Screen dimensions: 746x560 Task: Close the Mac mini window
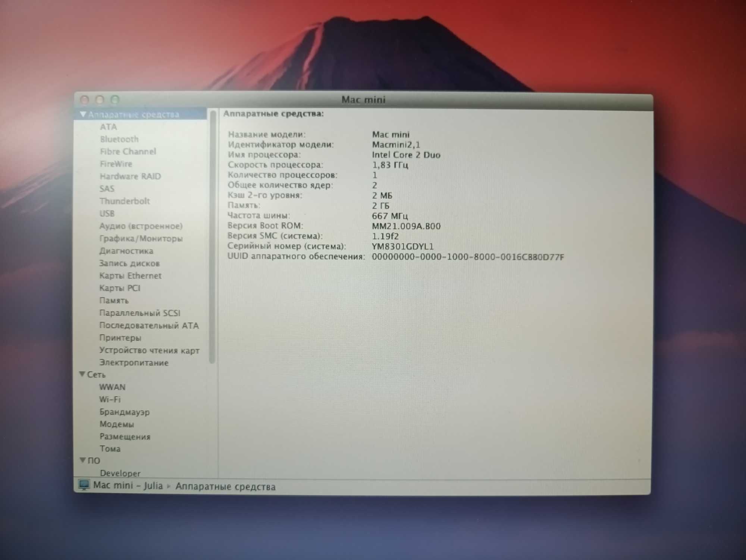85,100
